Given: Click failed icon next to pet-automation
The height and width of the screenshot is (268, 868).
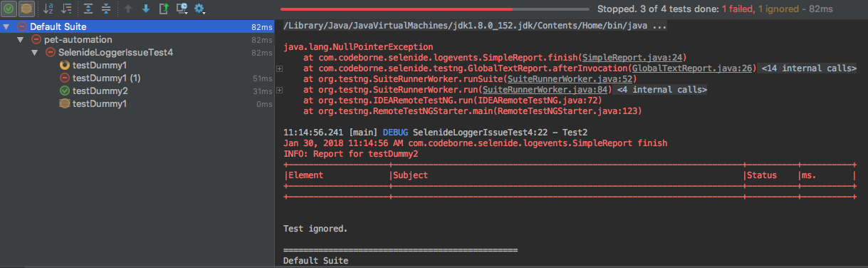Looking at the screenshot, I should point(36,40).
